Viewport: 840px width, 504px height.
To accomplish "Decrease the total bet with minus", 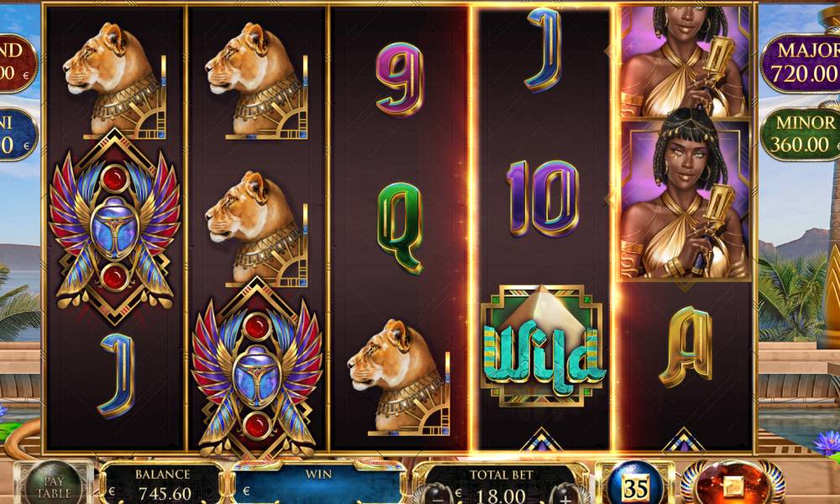I will [438, 493].
